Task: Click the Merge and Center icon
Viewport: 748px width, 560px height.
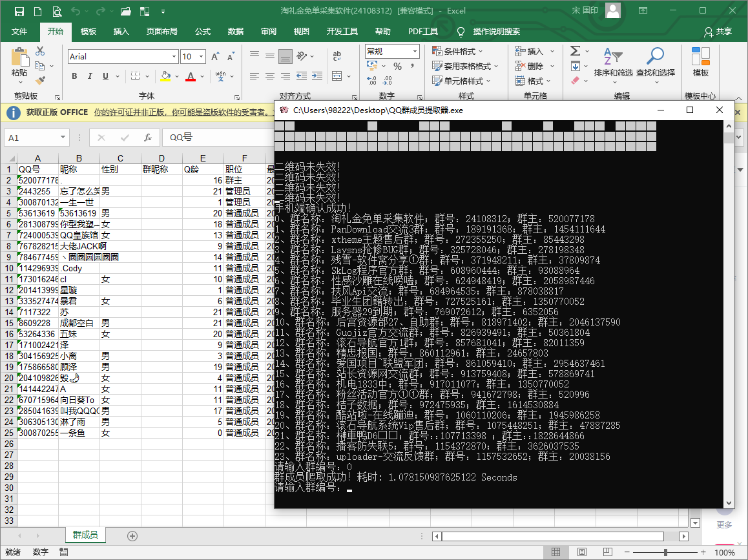Action: pyautogui.click(x=337, y=76)
